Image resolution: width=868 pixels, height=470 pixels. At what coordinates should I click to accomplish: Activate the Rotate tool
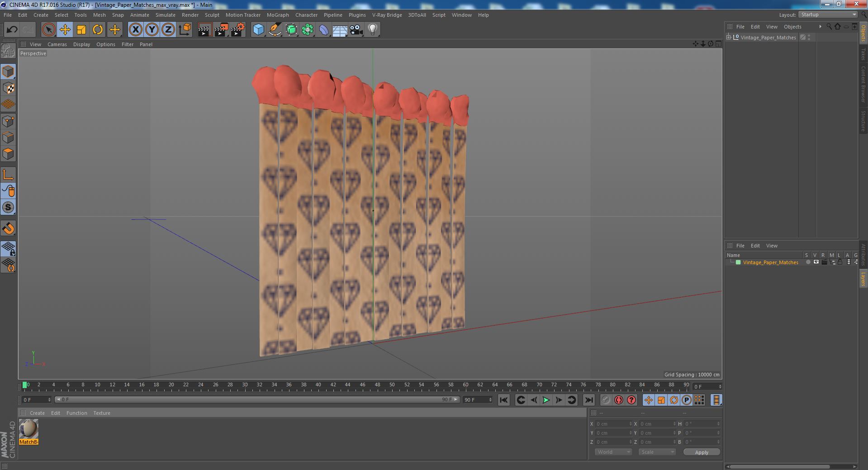point(98,30)
